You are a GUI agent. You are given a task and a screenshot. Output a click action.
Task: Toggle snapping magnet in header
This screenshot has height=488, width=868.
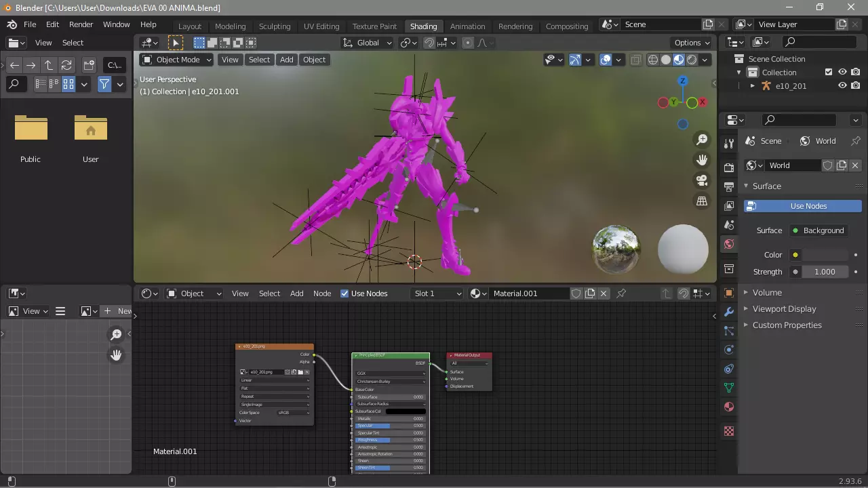(429, 43)
